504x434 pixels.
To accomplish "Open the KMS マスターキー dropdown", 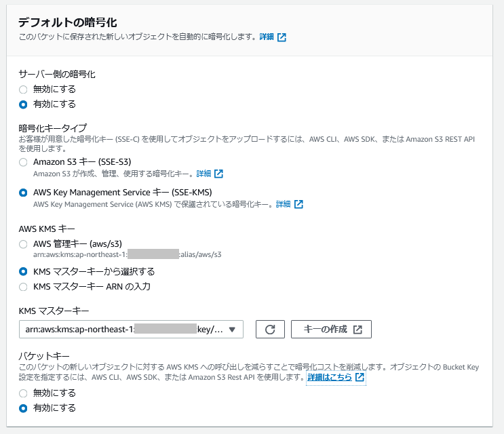I will pyautogui.click(x=131, y=330).
